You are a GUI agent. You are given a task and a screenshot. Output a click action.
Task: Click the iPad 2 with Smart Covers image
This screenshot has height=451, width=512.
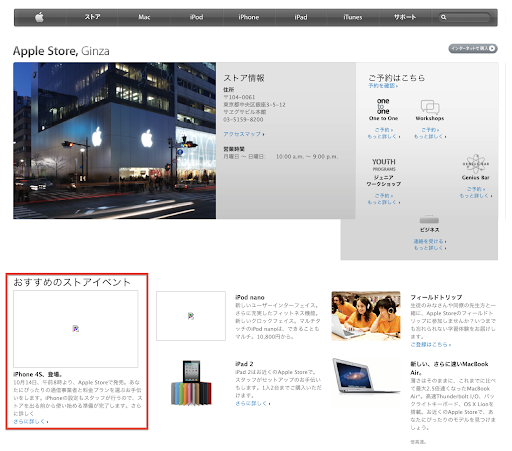191,383
